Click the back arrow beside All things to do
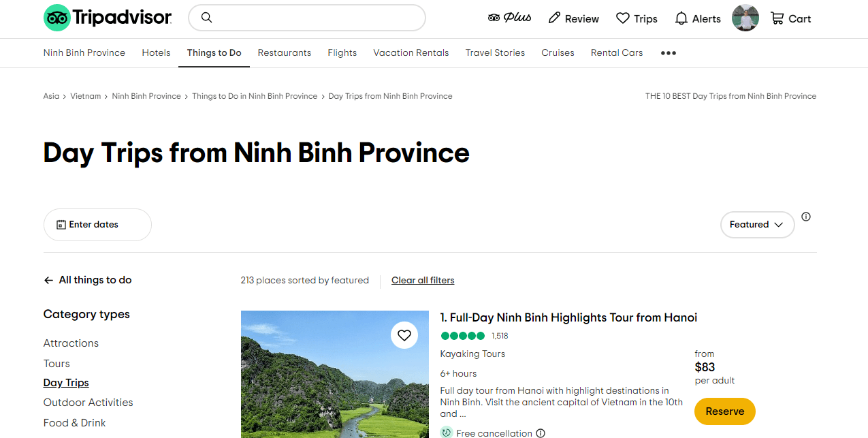868x438 pixels. tap(48, 280)
